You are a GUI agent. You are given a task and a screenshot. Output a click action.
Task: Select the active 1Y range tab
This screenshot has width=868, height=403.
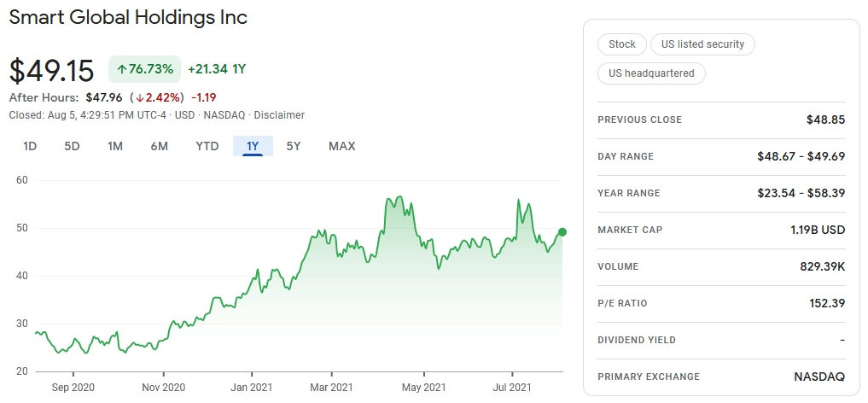(x=253, y=146)
